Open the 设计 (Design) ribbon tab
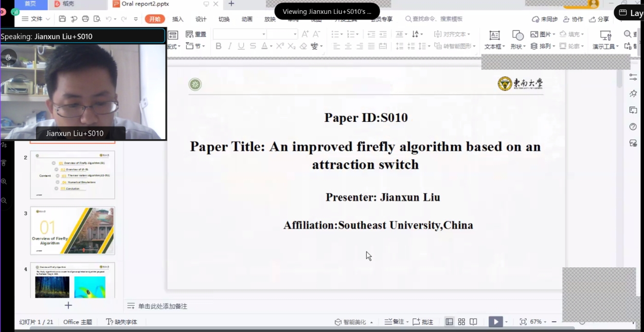 pyautogui.click(x=201, y=19)
